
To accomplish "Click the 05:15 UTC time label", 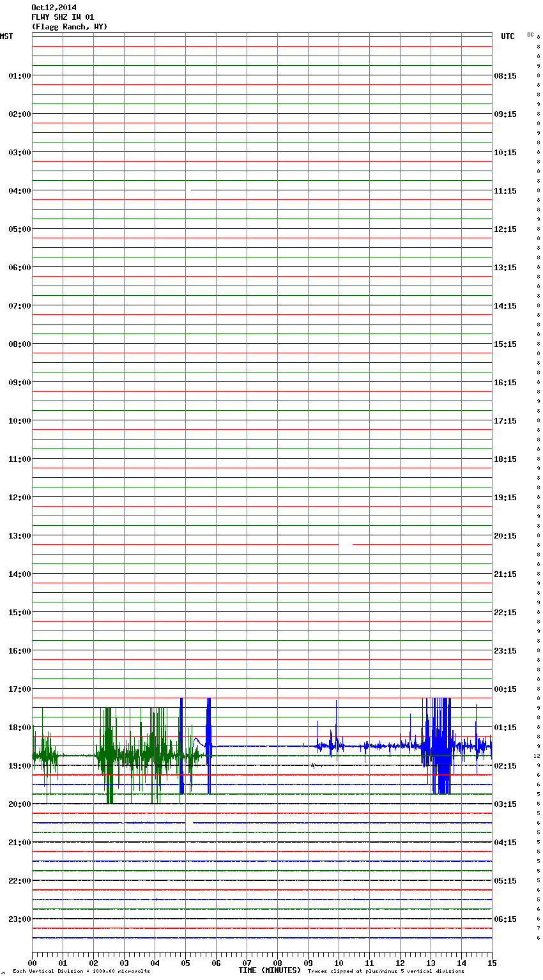I will pos(505,881).
